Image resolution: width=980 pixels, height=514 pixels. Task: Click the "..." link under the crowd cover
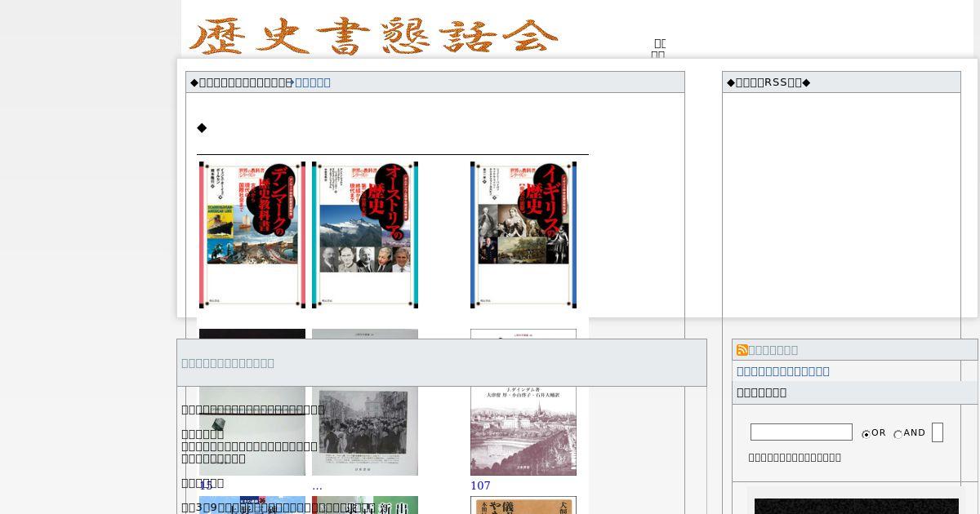coord(317,486)
